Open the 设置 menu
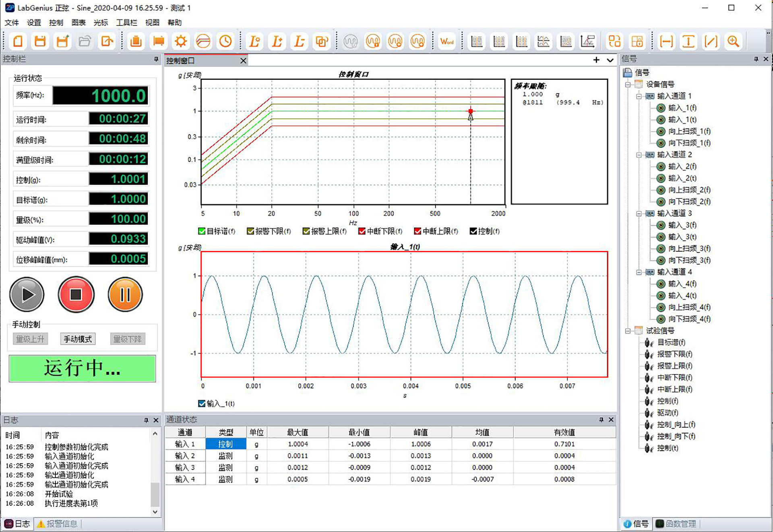The image size is (773, 532). point(34,23)
